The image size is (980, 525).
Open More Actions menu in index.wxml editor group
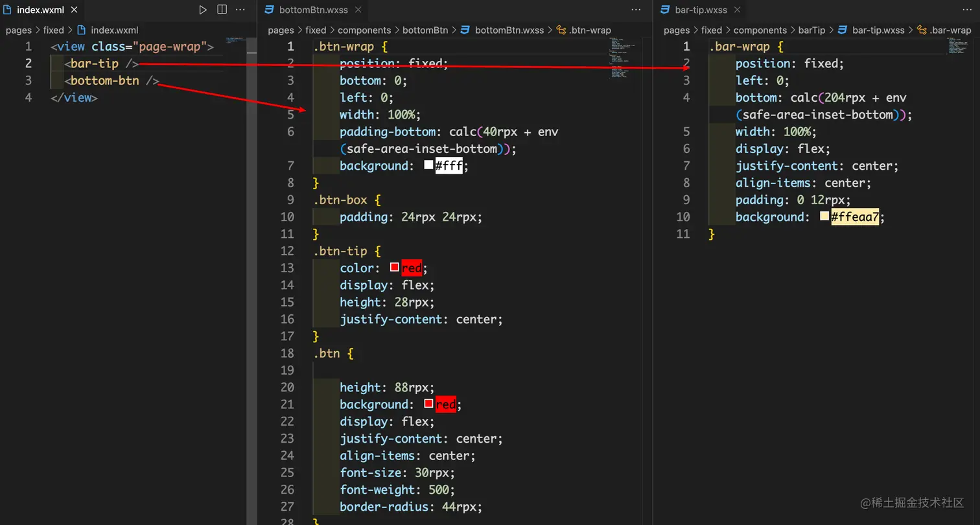point(240,10)
